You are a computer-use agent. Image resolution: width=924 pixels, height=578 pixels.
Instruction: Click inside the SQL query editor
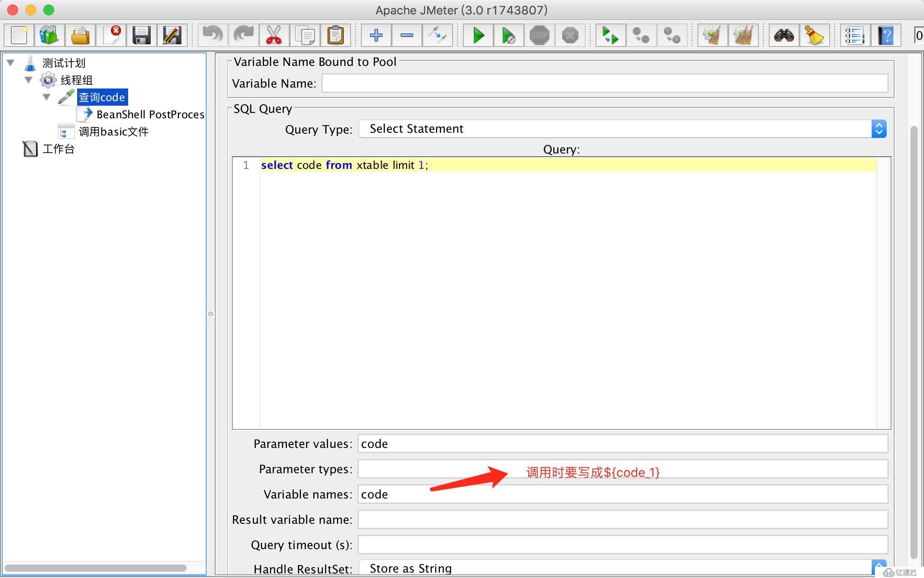(568, 294)
